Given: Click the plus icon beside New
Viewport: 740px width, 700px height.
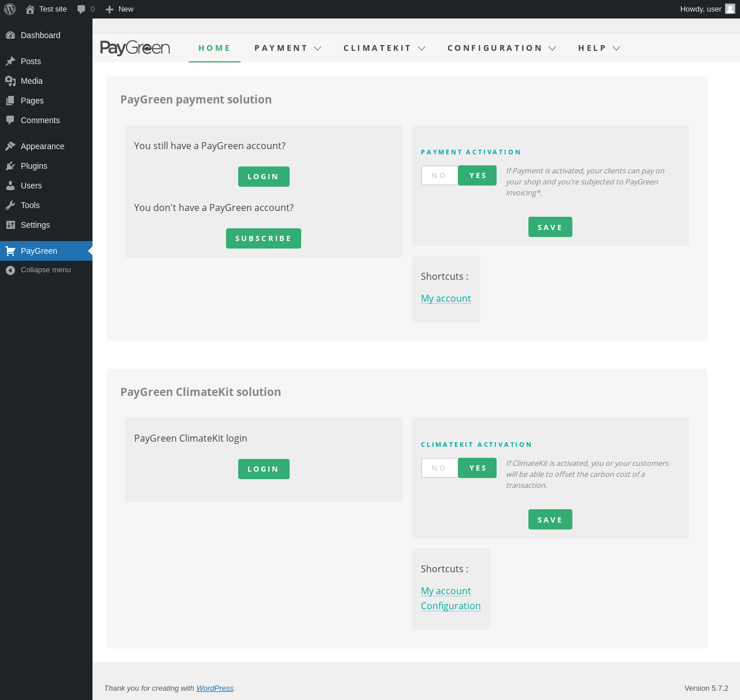Looking at the screenshot, I should click(x=109, y=9).
